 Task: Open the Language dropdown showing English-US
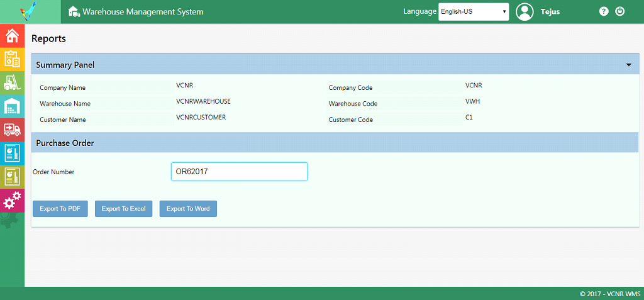474,12
